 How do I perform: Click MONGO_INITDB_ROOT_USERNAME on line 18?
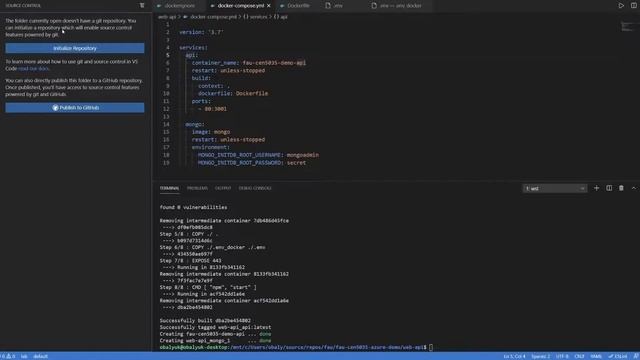click(x=239, y=155)
